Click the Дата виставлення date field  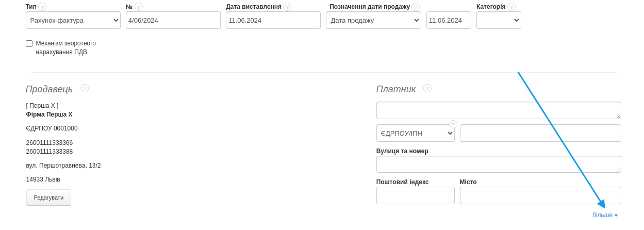coord(273,21)
